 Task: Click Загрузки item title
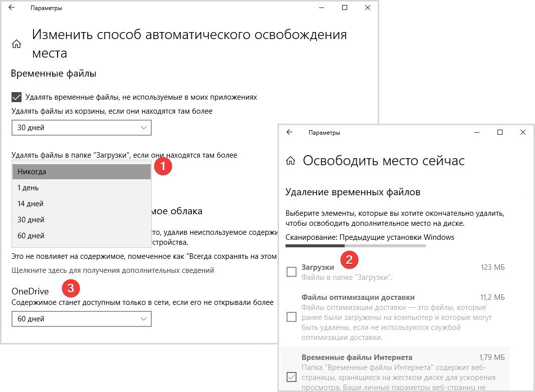318,267
